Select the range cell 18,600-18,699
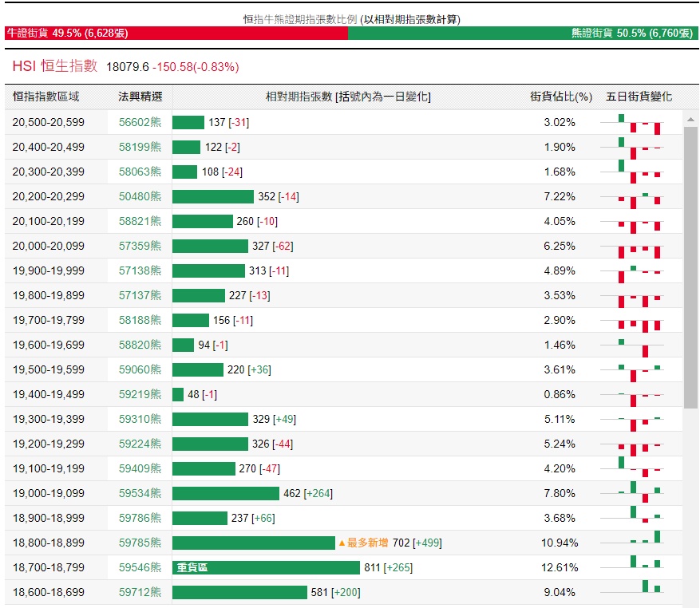The height and width of the screenshot is (608, 700). click(48, 592)
